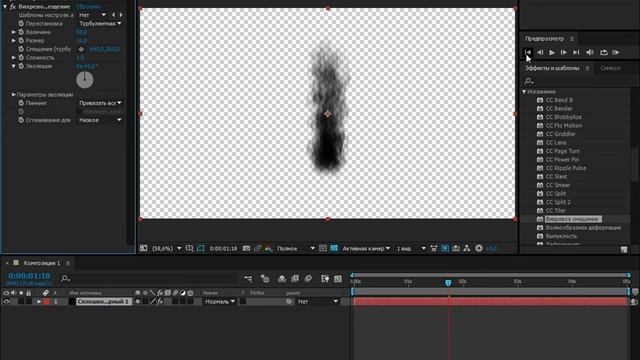This screenshot has height=360, width=640.
Task: Select the CC Bend It effect
Action: tap(559, 100)
